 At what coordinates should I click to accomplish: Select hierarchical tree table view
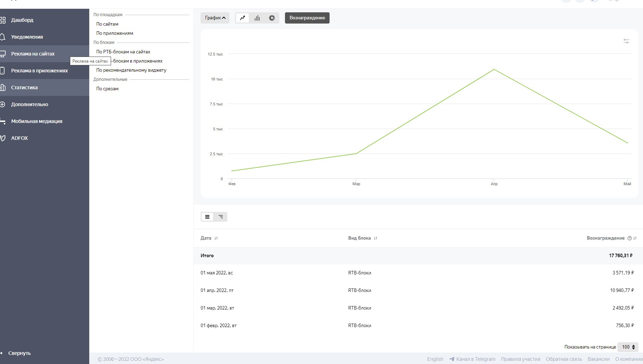tap(221, 217)
